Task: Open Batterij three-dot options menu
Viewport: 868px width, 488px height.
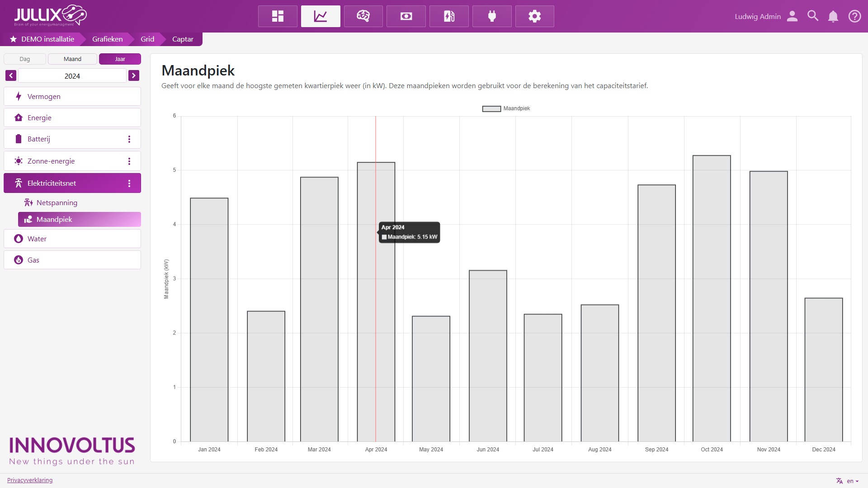Action: coord(129,139)
